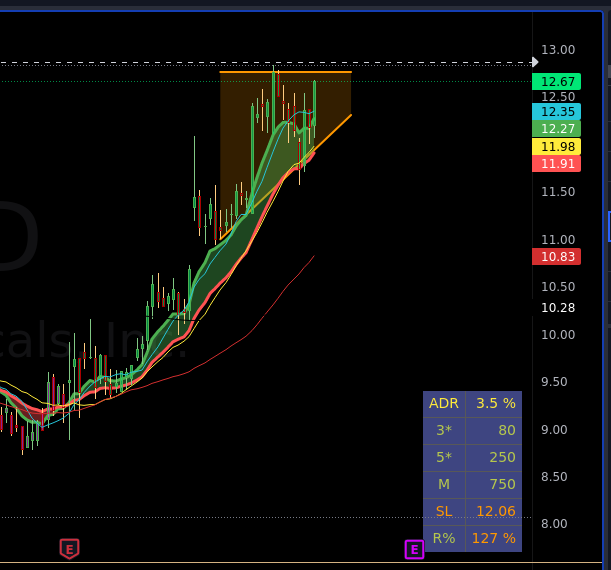
Task: Select the red 10.83 price label
Action: [x=556, y=256]
